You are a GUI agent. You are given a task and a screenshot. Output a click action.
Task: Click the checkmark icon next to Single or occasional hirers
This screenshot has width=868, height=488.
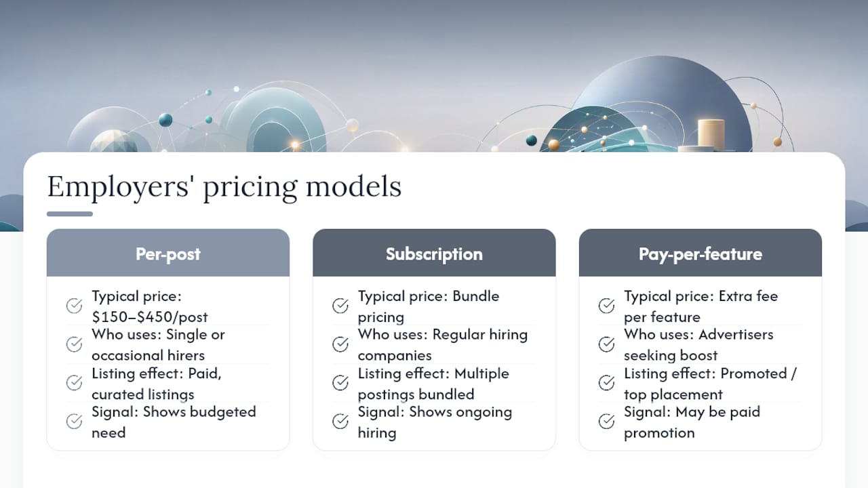pos(75,344)
